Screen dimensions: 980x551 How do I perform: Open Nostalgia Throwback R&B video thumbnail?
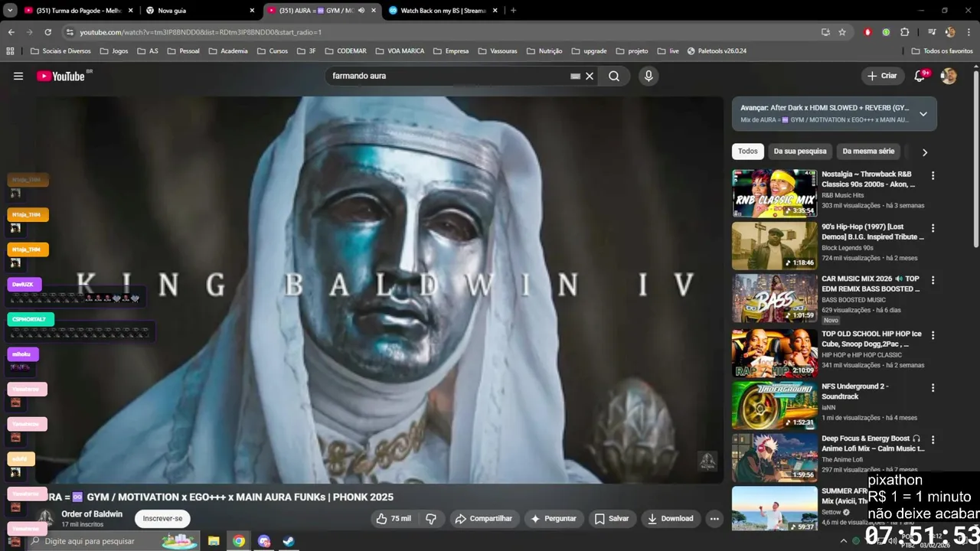(x=774, y=194)
